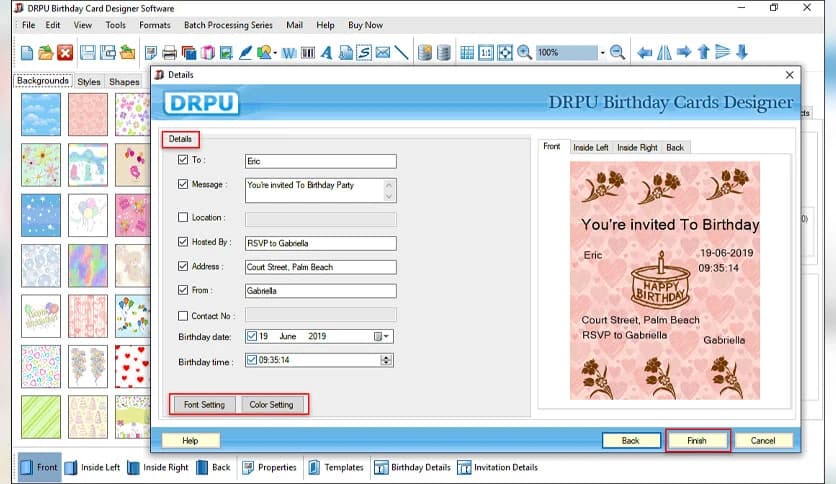Switch to the Back preview tab
This screenshot has height=484, width=836.
pos(675,148)
